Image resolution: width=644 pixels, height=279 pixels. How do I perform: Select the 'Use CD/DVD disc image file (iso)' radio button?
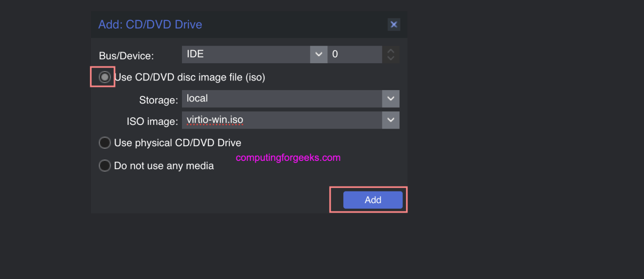(104, 77)
